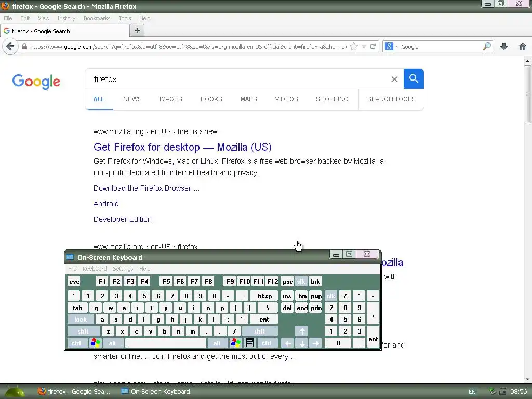This screenshot has width=532, height=399.
Task: Click the EN language indicator in the tray
Action: pos(472,392)
